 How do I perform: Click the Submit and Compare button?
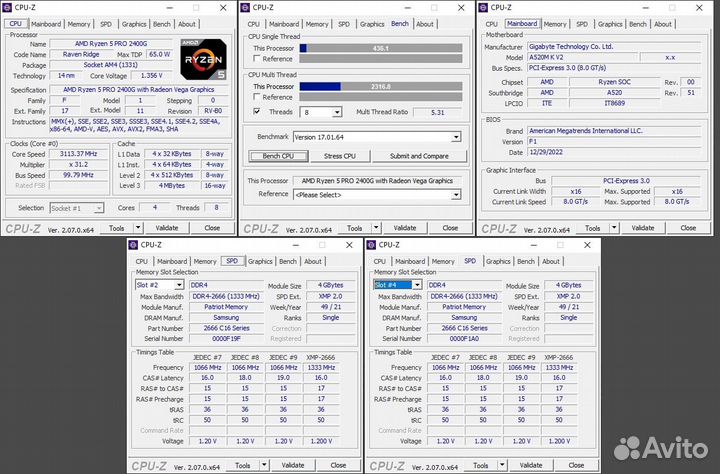pyautogui.click(x=419, y=156)
